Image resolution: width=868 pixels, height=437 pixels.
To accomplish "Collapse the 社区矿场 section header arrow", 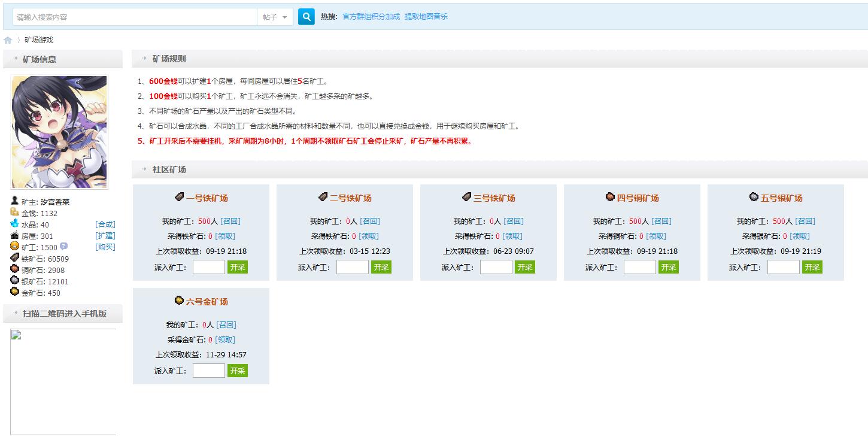I will coord(144,169).
